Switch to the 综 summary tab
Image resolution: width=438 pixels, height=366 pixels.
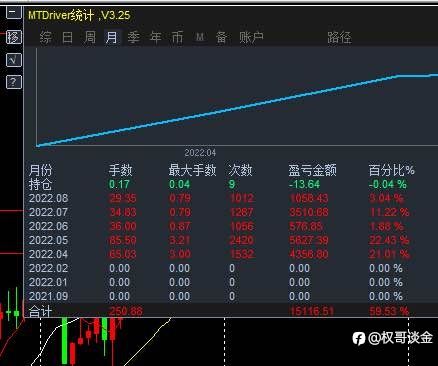coord(46,37)
